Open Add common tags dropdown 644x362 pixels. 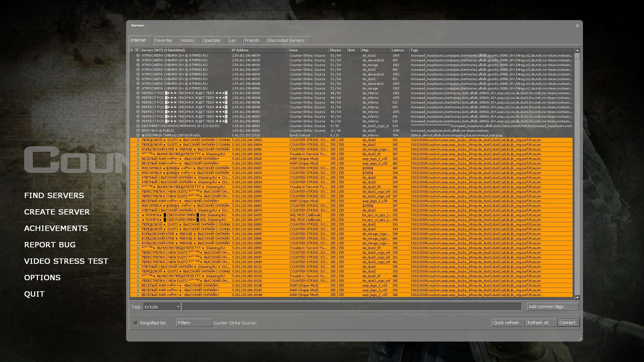(552, 306)
